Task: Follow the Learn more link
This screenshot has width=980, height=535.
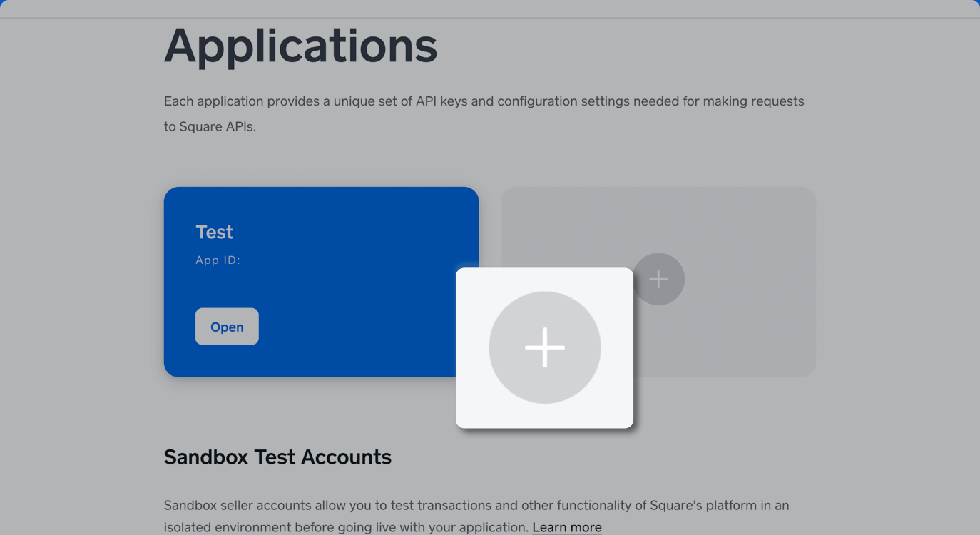Action: pos(567,527)
